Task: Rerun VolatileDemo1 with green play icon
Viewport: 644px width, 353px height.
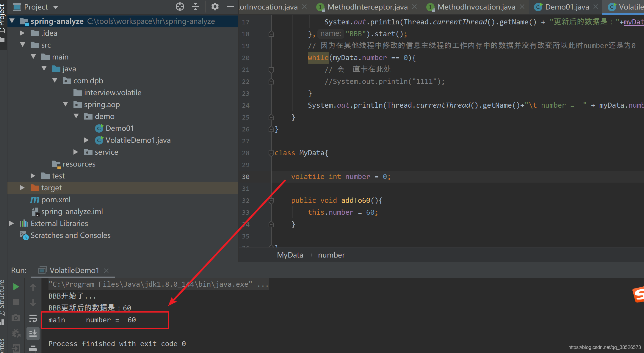Action: pos(16,287)
